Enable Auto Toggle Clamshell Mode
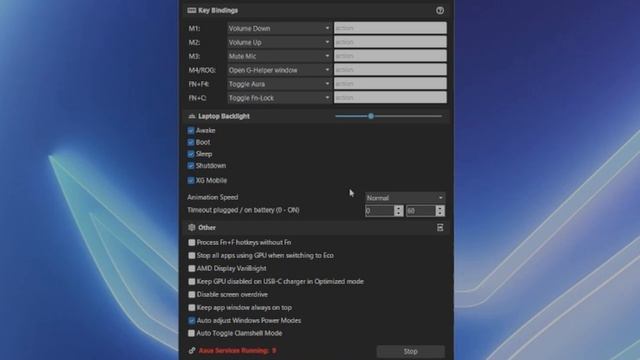640x360 pixels. click(x=191, y=333)
